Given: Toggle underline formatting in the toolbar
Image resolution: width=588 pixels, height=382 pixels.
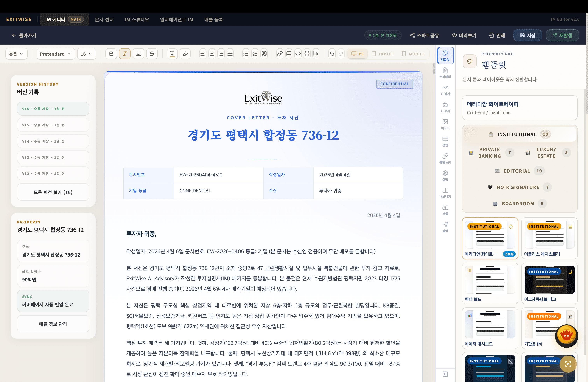Looking at the screenshot, I should [x=138, y=54].
